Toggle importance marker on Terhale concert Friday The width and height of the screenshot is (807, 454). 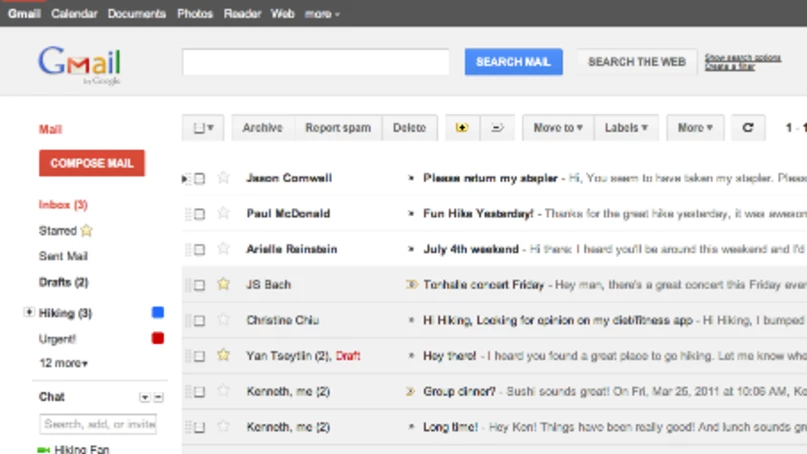pyautogui.click(x=411, y=285)
